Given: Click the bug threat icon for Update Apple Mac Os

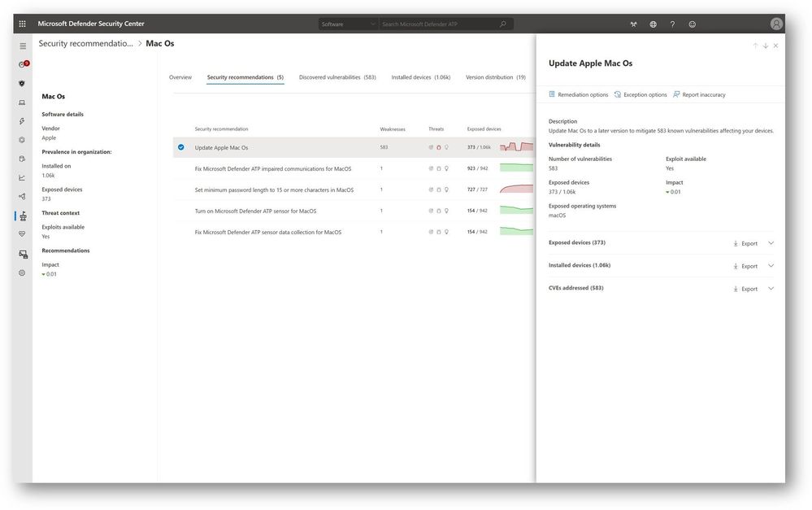Looking at the screenshot, I should coord(439,147).
